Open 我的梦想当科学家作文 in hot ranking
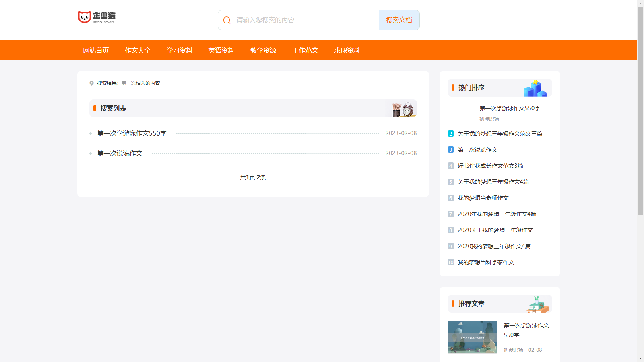The width and height of the screenshot is (644, 362). coord(486,262)
